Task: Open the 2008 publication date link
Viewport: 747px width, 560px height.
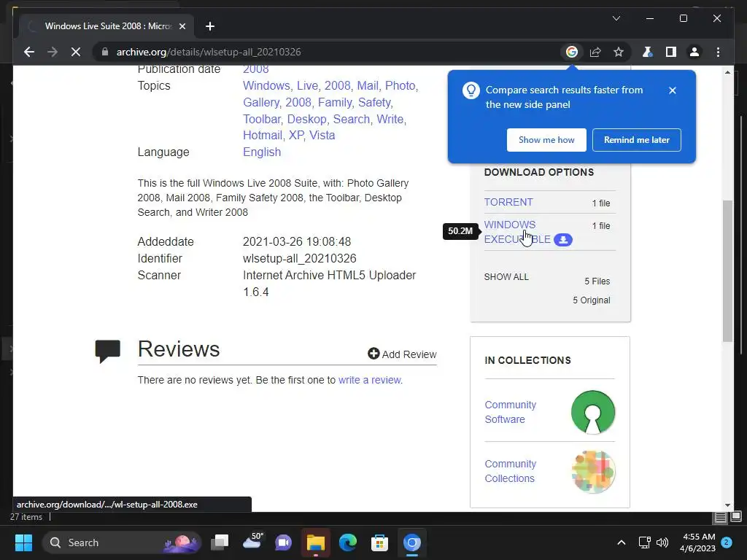Action: pos(256,69)
